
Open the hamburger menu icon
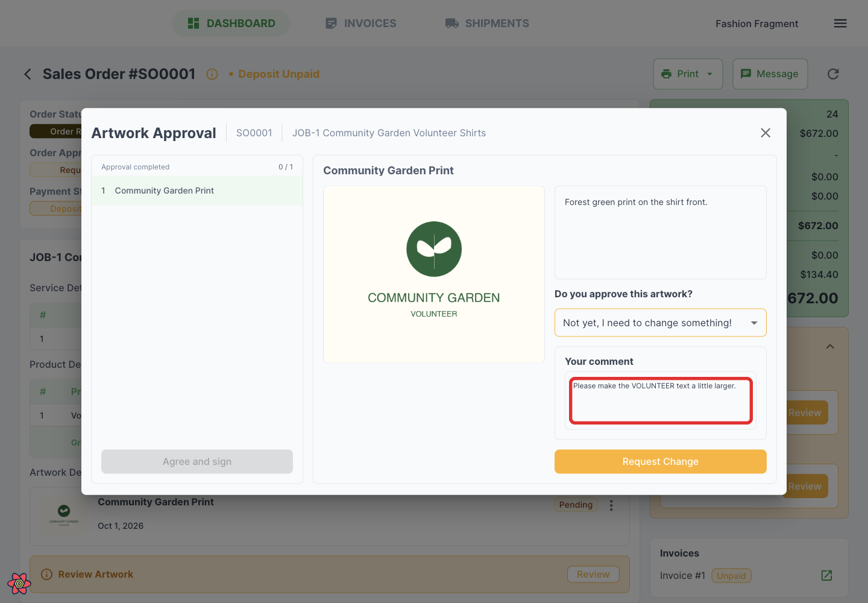840,24
